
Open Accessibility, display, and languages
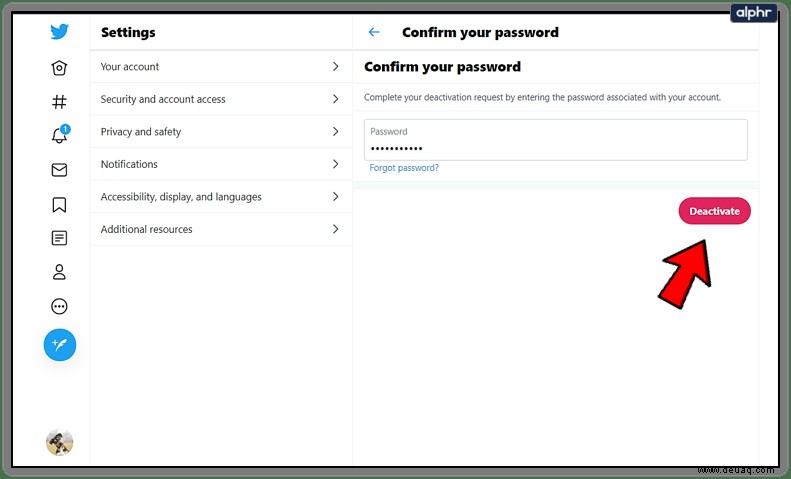(x=221, y=197)
